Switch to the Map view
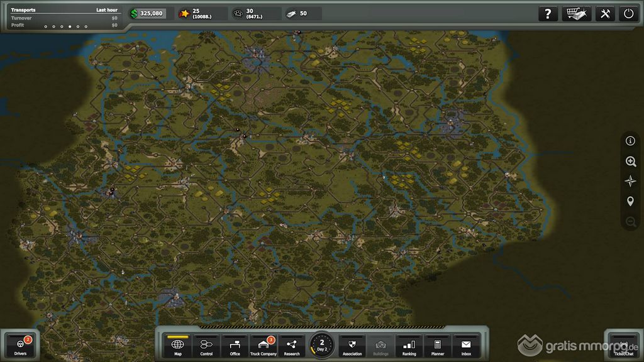Viewport: 644px width, 362px height. coord(178,346)
